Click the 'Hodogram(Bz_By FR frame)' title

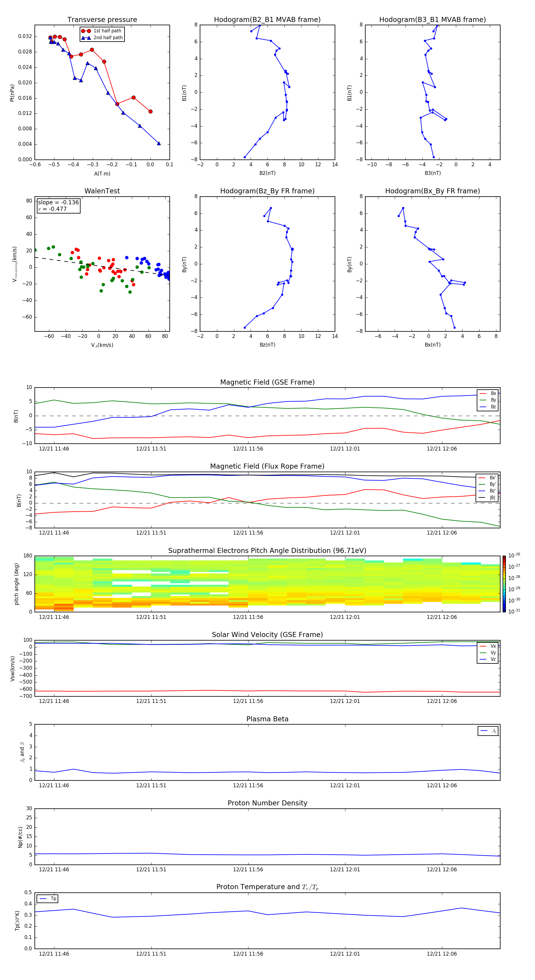pos(267,191)
